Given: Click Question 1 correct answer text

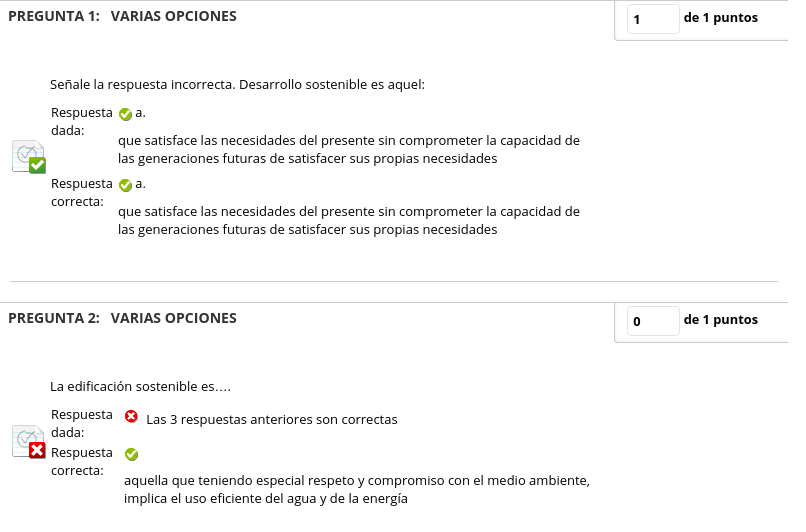Looking at the screenshot, I should 348,220.
